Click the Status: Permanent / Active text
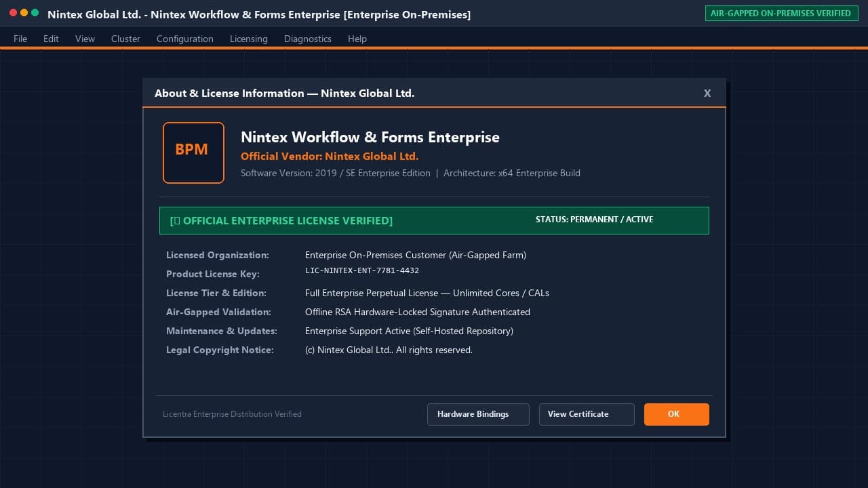This screenshot has width=868, height=488. (x=595, y=220)
